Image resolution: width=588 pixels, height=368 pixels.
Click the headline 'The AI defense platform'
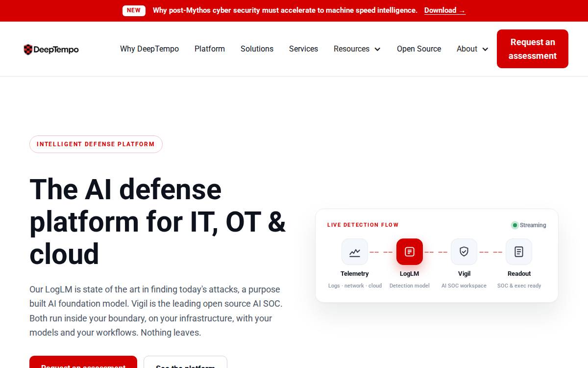158,221
